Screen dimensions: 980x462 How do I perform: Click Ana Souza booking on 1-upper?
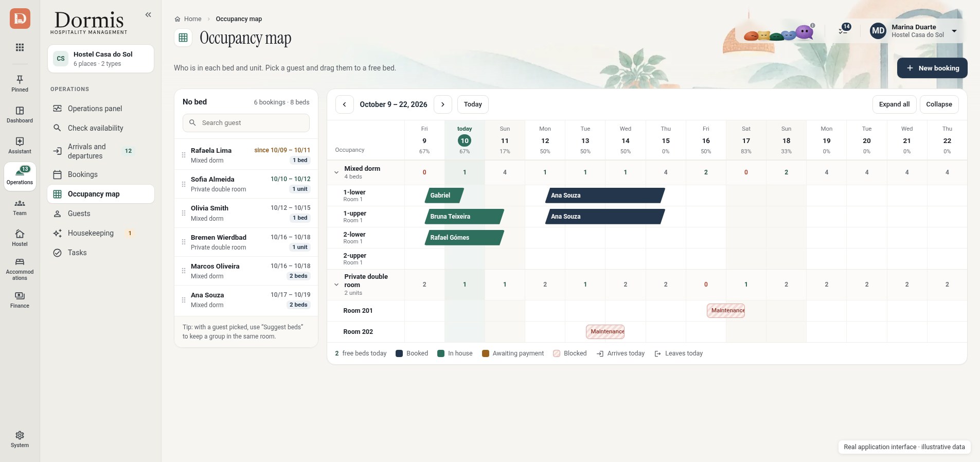pos(605,217)
